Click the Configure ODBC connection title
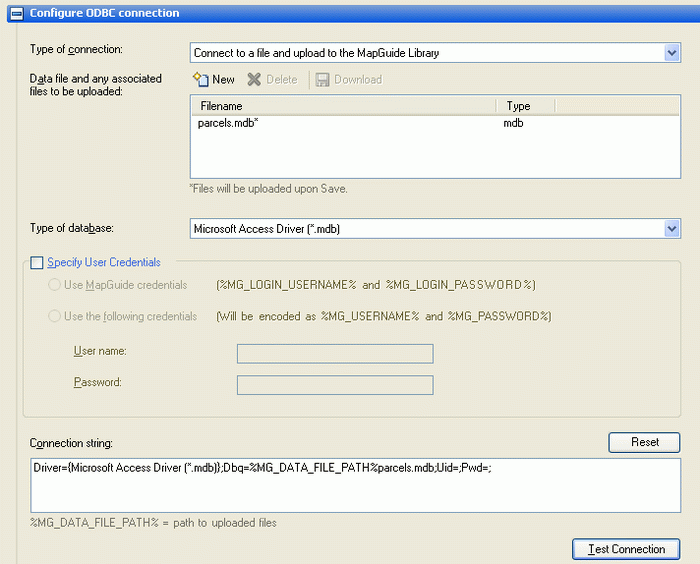Image resolution: width=700 pixels, height=564 pixels. point(104,13)
